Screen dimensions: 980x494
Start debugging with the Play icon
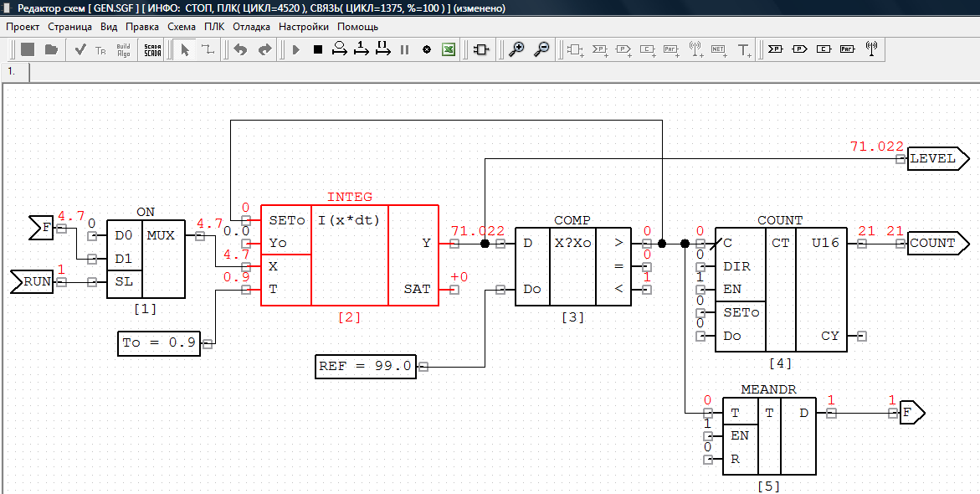[x=296, y=49]
